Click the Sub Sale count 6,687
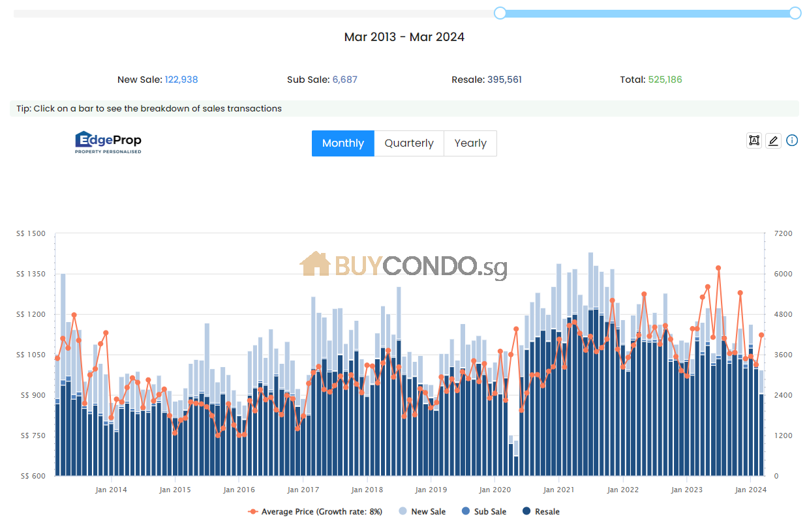807x532 pixels. [x=345, y=80]
